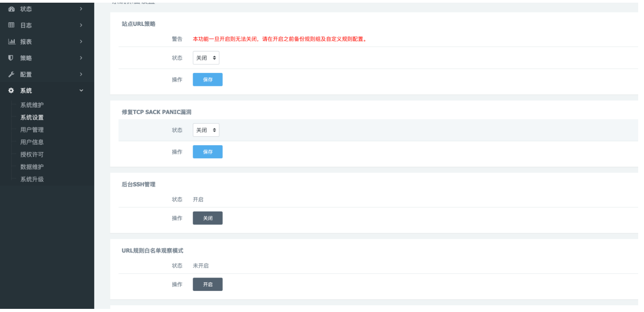Collapse the 系统 menu chevron
Viewport: 644px width, 312px height.
tap(81, 91)
